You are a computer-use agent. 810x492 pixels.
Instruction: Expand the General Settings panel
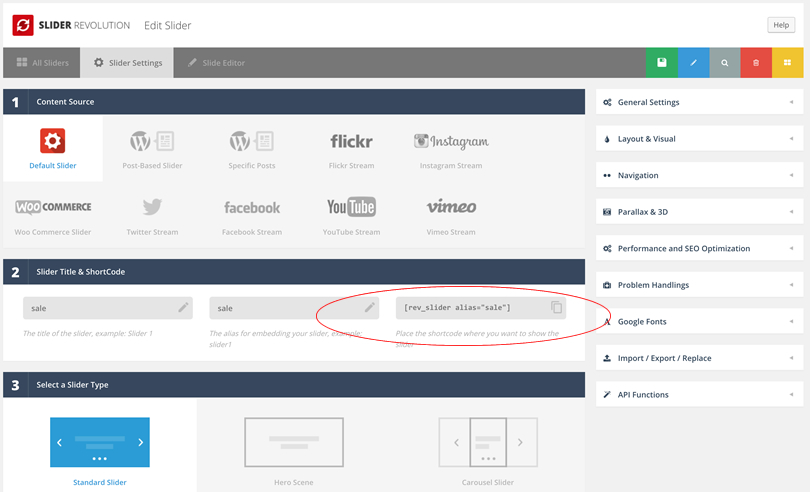[699, 102]
